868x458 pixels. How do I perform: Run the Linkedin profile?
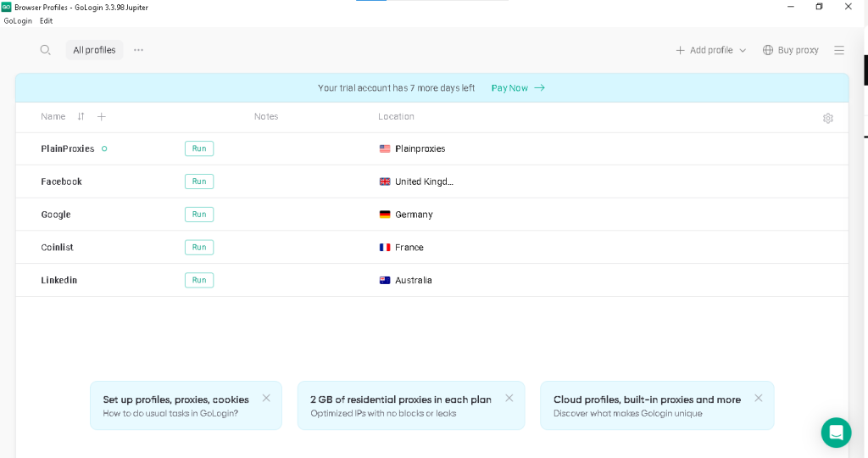coord(199,280)
